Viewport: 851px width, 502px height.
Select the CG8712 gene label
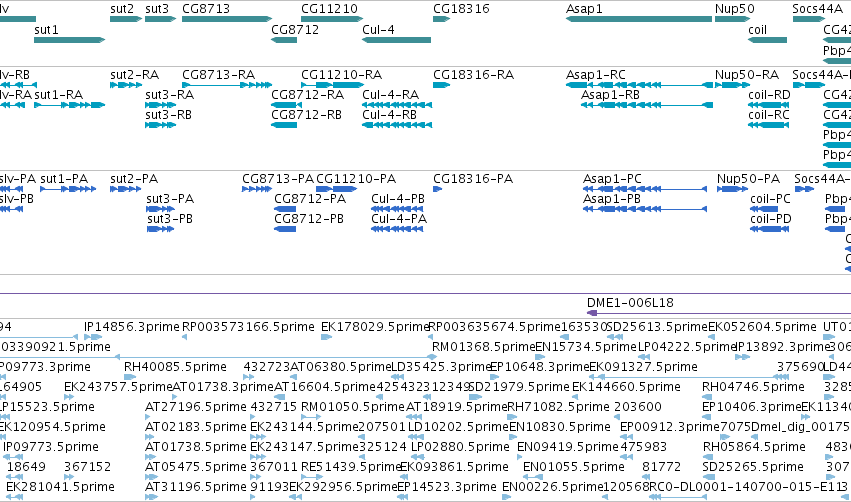(295, 29)
